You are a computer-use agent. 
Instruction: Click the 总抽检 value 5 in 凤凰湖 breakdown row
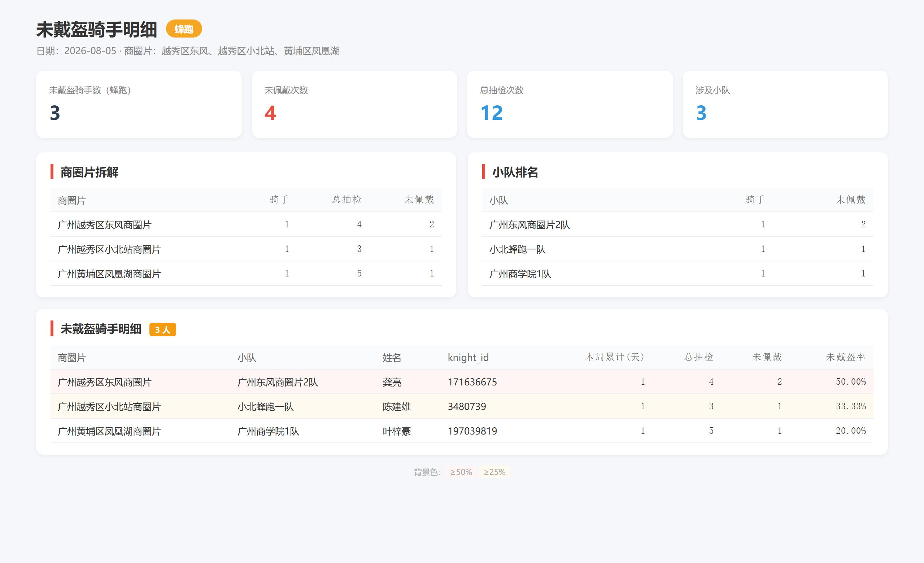[x=359, y=273]
